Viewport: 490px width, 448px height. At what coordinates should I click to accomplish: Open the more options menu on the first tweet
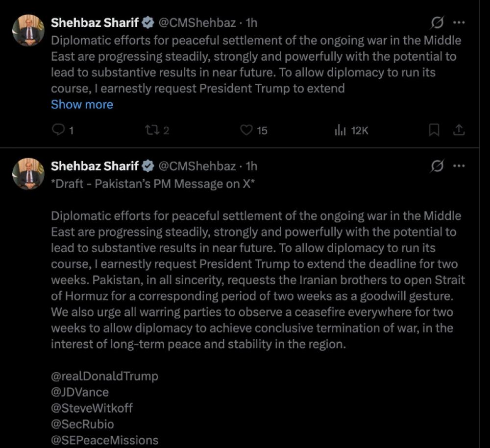[x=460, y=22]
